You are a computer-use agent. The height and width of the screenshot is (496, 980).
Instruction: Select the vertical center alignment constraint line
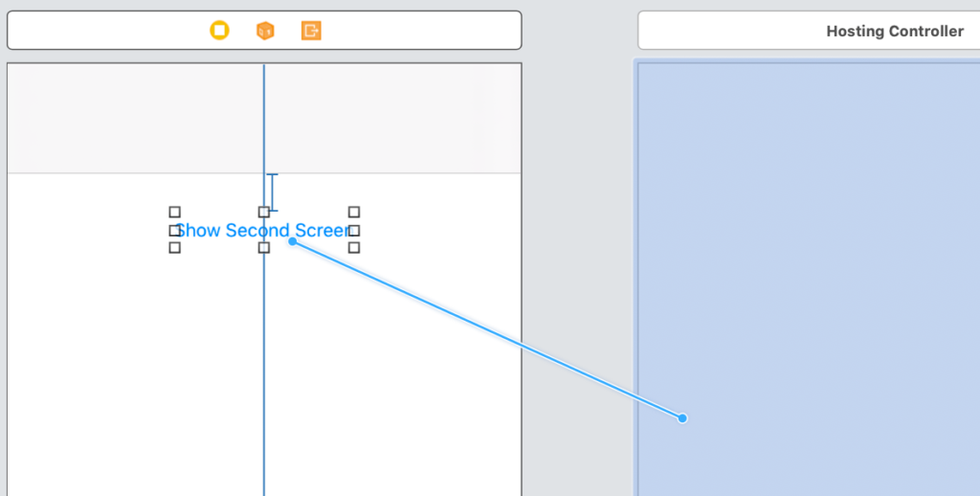(264, 383)
